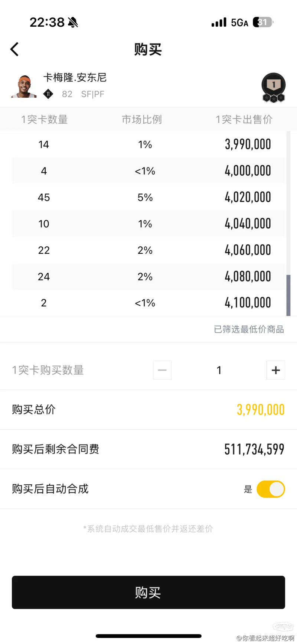Toggle auto-synthesis after purchase switch
Image resolution: width=297 pixels, height=644 pixels.
(x=271, y=489)
